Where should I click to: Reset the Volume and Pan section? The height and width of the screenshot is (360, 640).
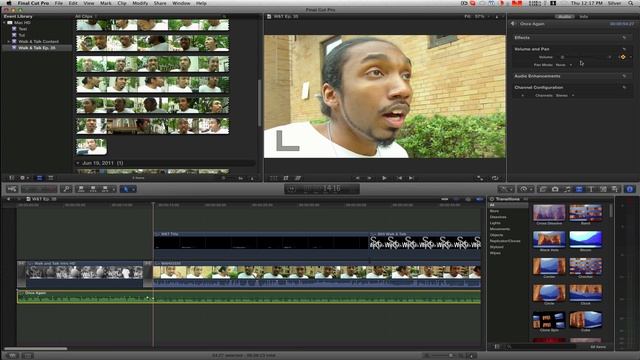(x=624, y=49)
